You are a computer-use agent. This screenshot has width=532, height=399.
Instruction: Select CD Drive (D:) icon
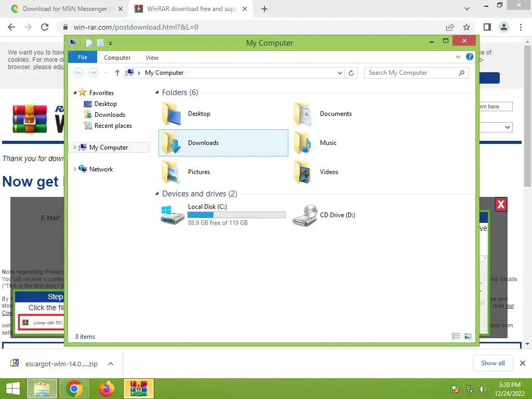[x=304, y=215]
